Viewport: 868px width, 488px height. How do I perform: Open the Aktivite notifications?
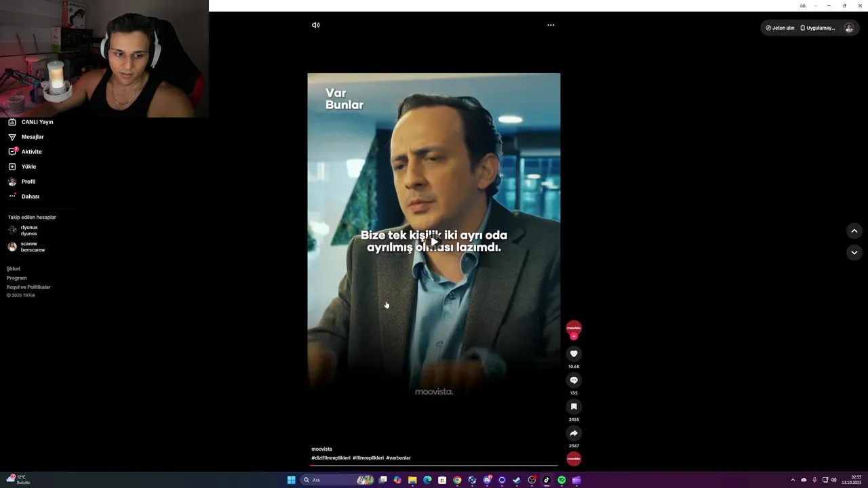pos(25,152)
